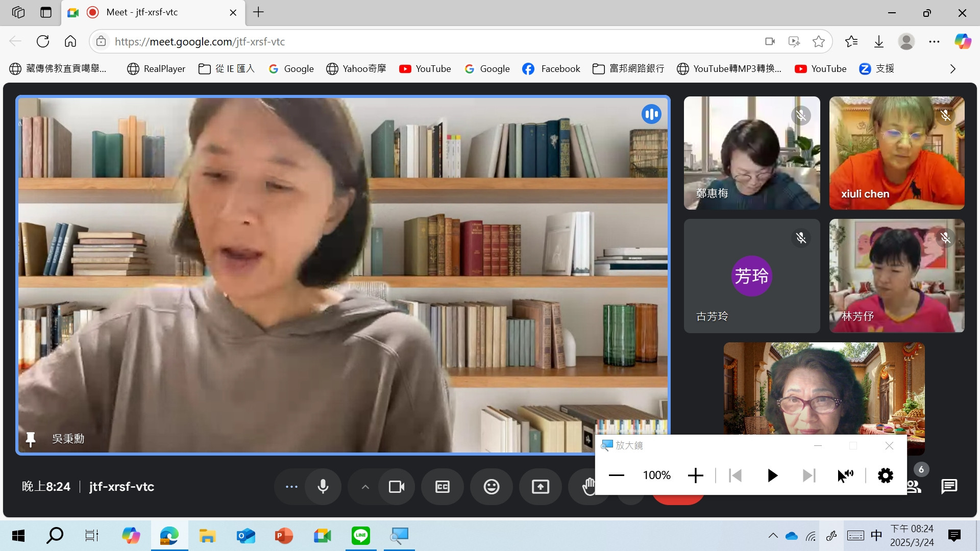Toggle the camera on or off

[396, 487]
